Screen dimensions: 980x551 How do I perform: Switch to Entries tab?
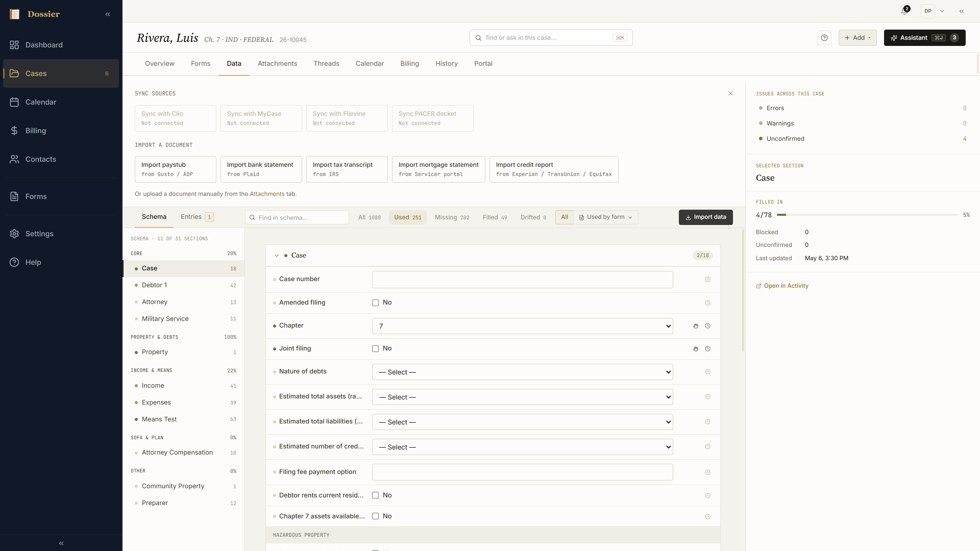point(197,217)
